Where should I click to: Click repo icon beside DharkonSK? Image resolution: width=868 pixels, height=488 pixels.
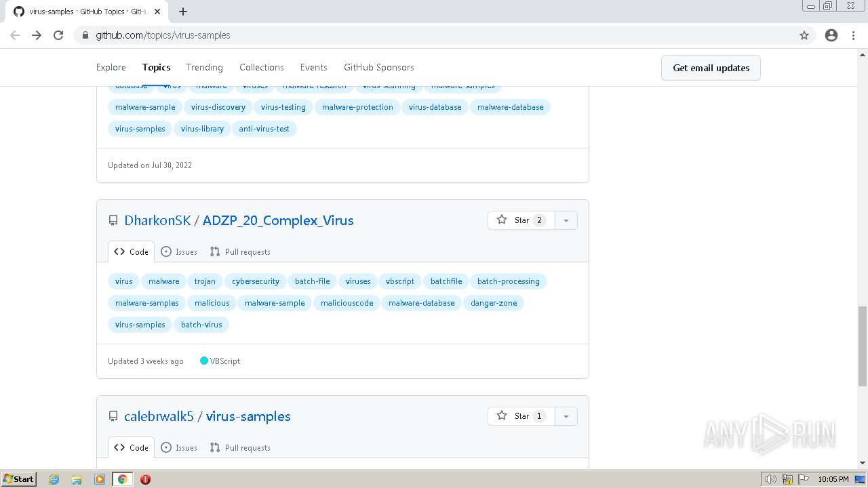[x=113, y=220]
